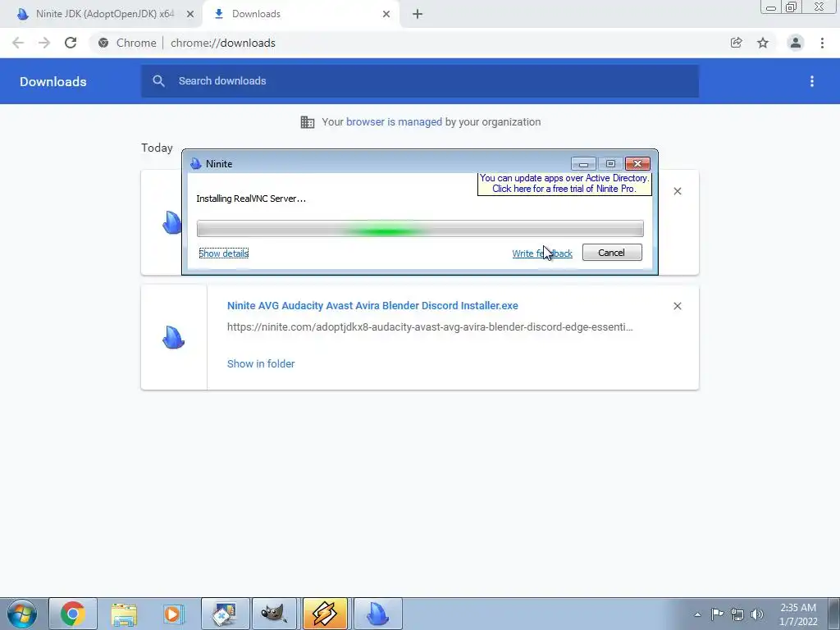
Task: Go back one page in Chrome
Action: (x=18, y=43)
